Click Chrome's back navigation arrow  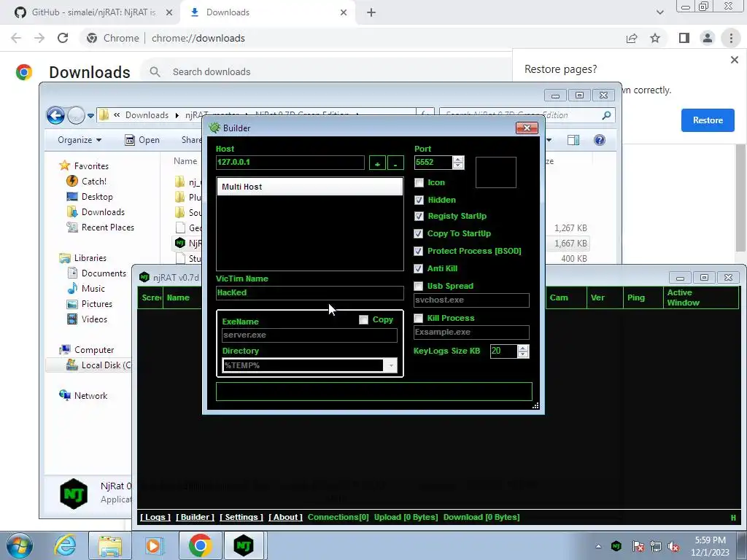pyautogui.click(x=16, y=38)
